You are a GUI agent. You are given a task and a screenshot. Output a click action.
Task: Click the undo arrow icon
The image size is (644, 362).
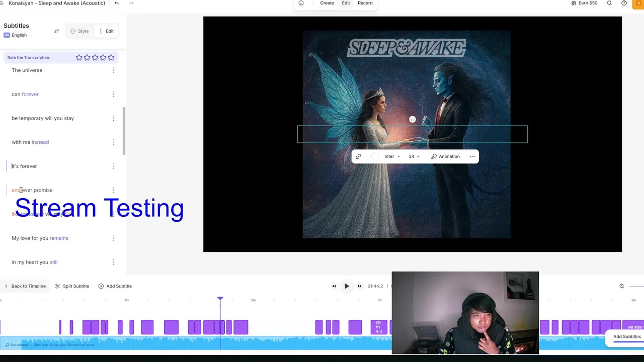click(x=117, y=3)
